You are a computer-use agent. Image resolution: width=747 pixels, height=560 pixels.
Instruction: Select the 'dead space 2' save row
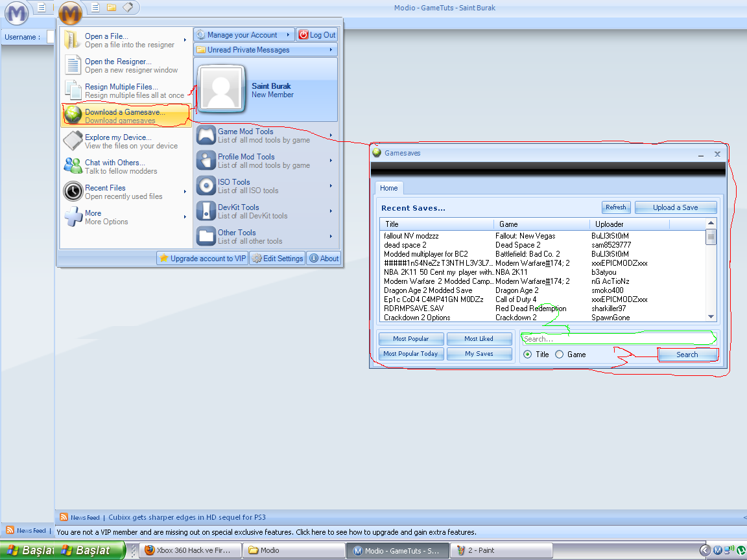(543, 245)
